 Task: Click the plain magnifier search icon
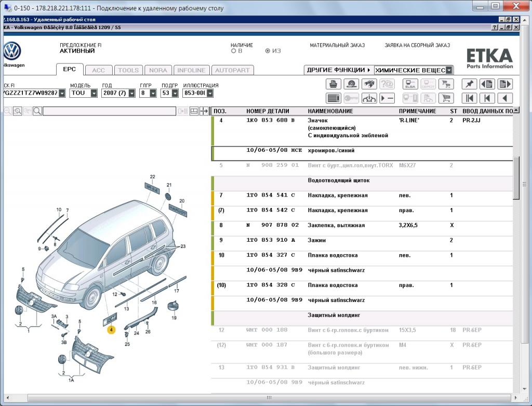37,111
